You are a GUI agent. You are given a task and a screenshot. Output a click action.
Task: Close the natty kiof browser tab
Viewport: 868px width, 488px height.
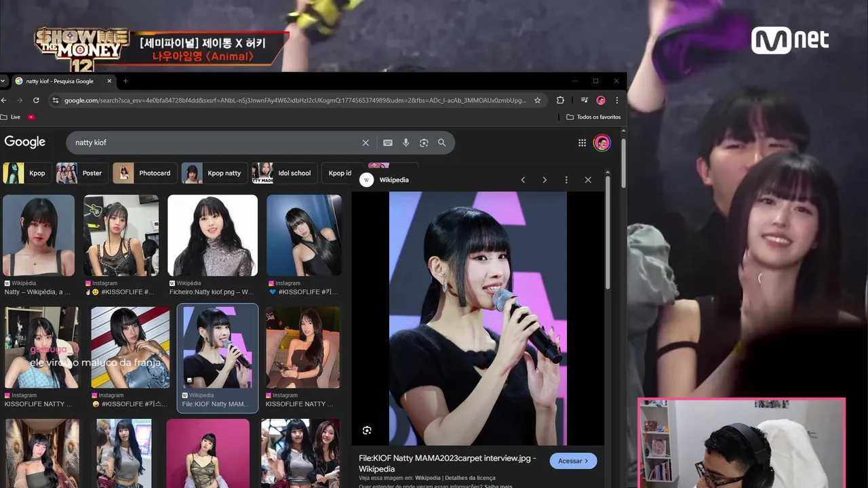coord(109,81)
